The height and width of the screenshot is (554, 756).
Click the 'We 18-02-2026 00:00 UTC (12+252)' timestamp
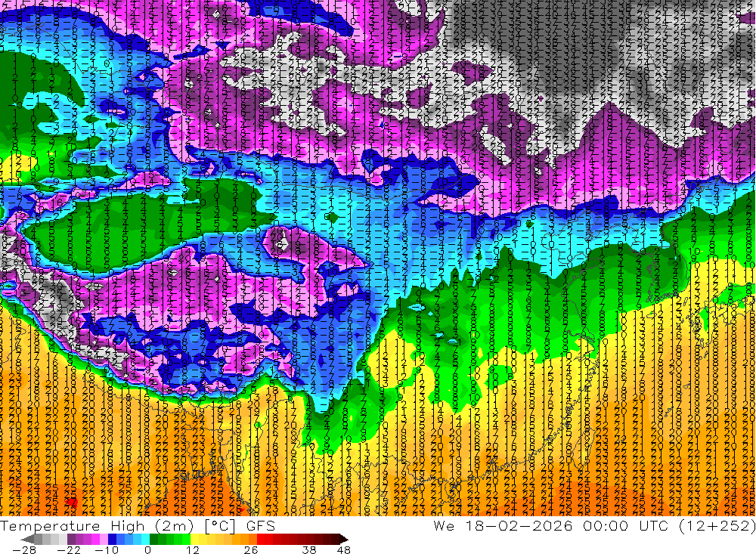(594, 526)
